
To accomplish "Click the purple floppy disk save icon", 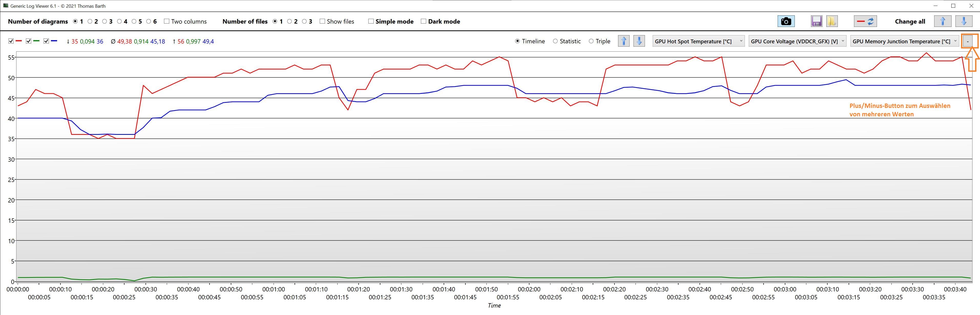I will 816,21.
